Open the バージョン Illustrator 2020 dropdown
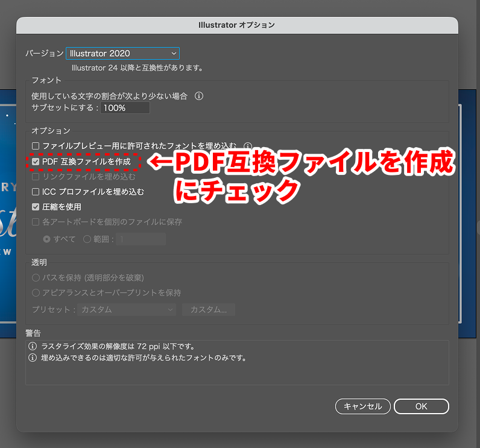 122,53
